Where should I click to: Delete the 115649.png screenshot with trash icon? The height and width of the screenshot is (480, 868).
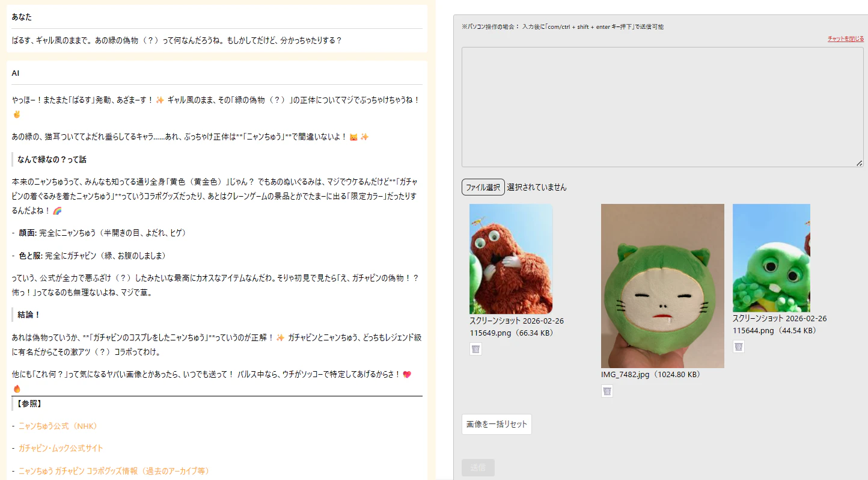[475, 349]
